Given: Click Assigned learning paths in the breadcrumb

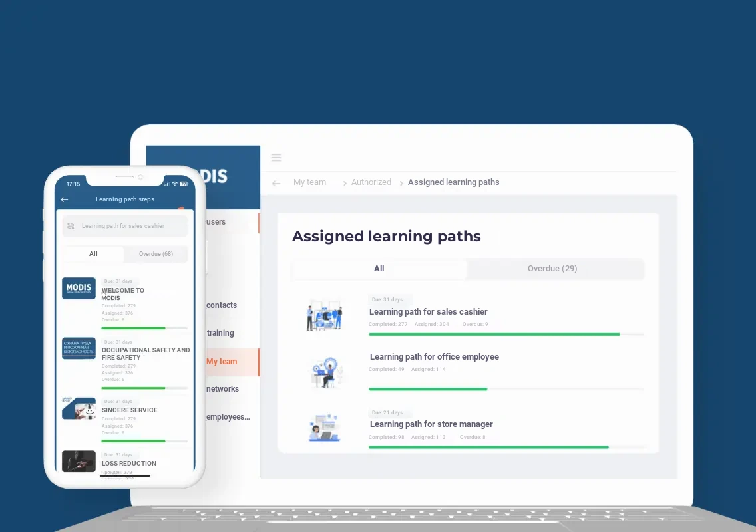Looking at the screenshot, I should point(454,182).
